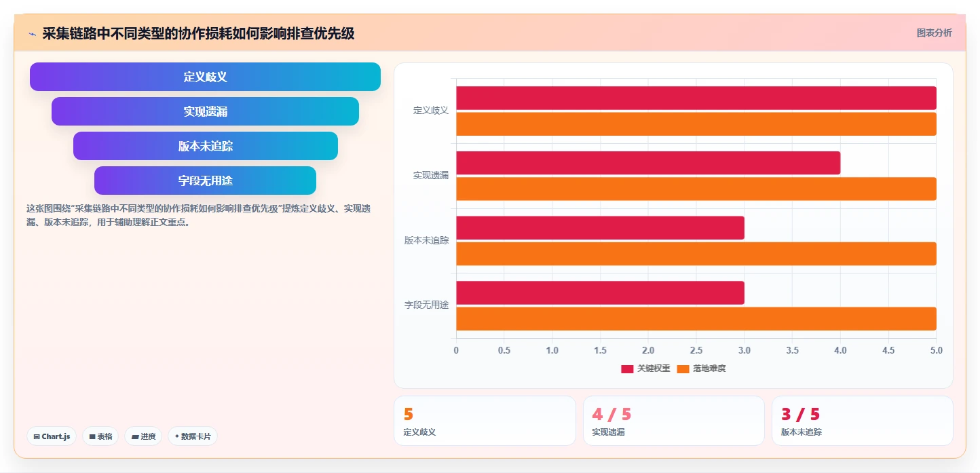Click the 实现遗漏 y-axis label

point(431,175)
